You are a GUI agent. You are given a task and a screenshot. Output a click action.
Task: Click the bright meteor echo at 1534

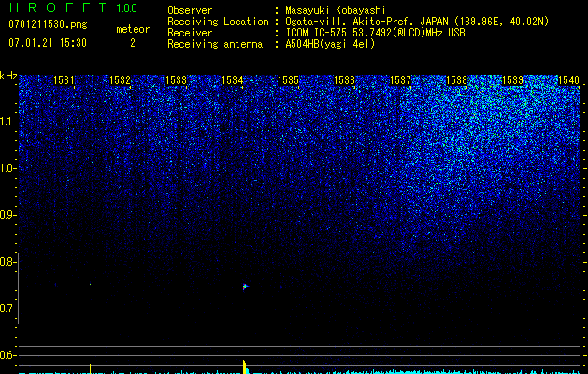click(245, 287)
